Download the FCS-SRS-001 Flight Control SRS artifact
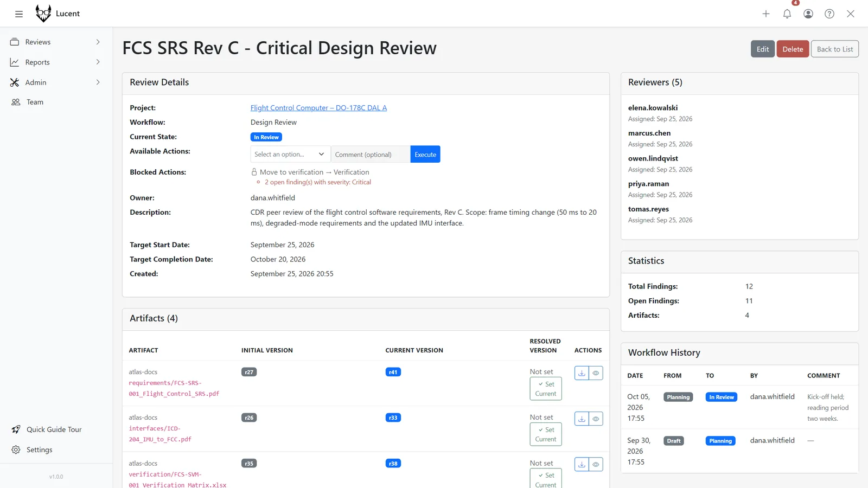Viewport: 868px width, 488px height. coord(582,373)
